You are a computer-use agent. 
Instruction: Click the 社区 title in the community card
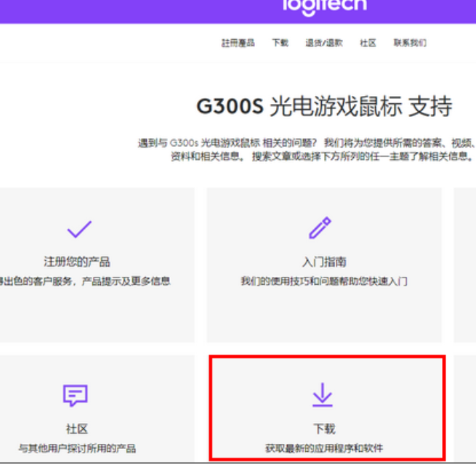coord(77,429)
